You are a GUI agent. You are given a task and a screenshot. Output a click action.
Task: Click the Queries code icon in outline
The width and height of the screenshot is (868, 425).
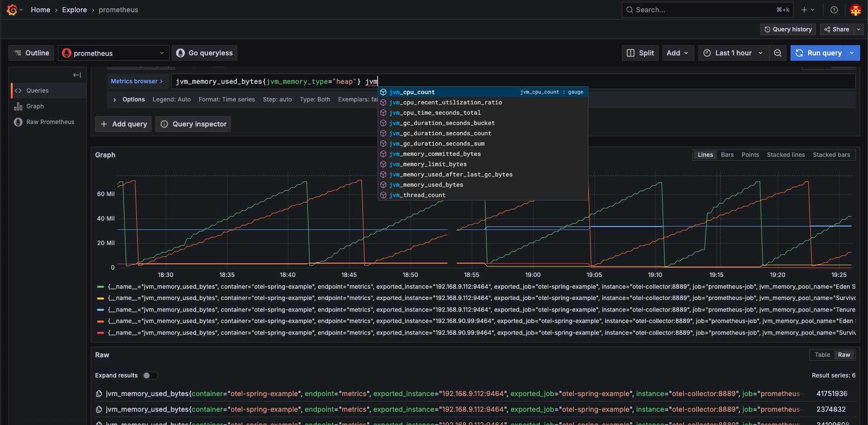coord(18,91)
